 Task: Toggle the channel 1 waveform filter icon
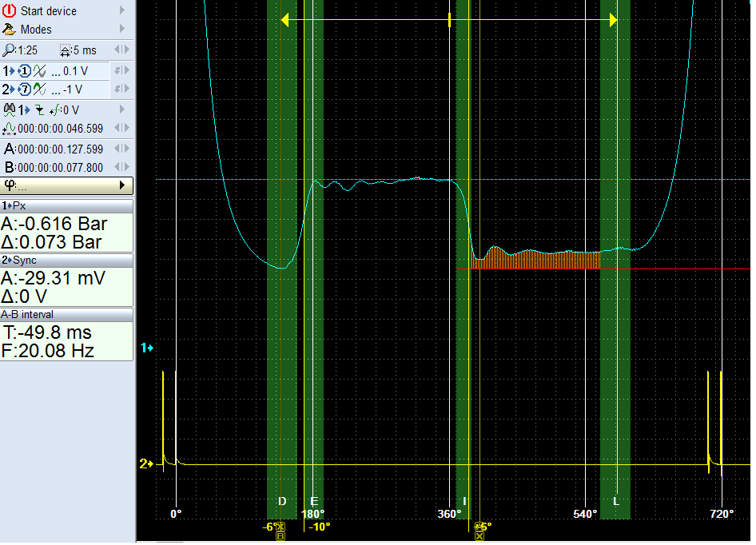[39, 71]
